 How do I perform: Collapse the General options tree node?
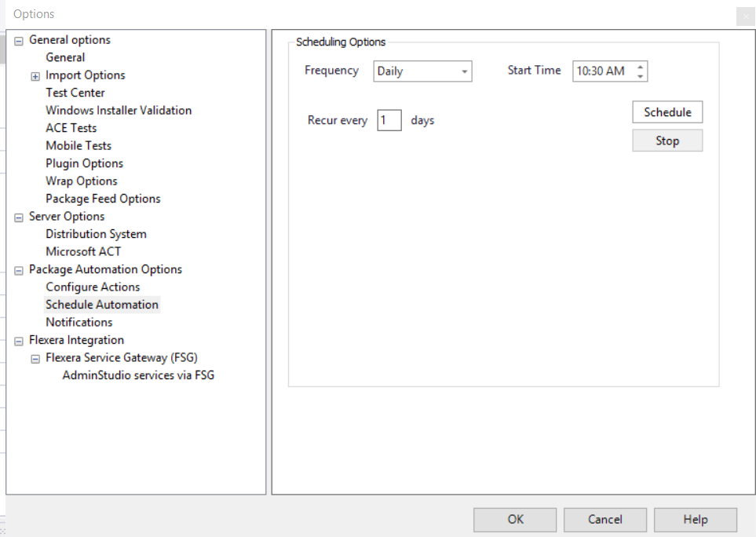19,41
